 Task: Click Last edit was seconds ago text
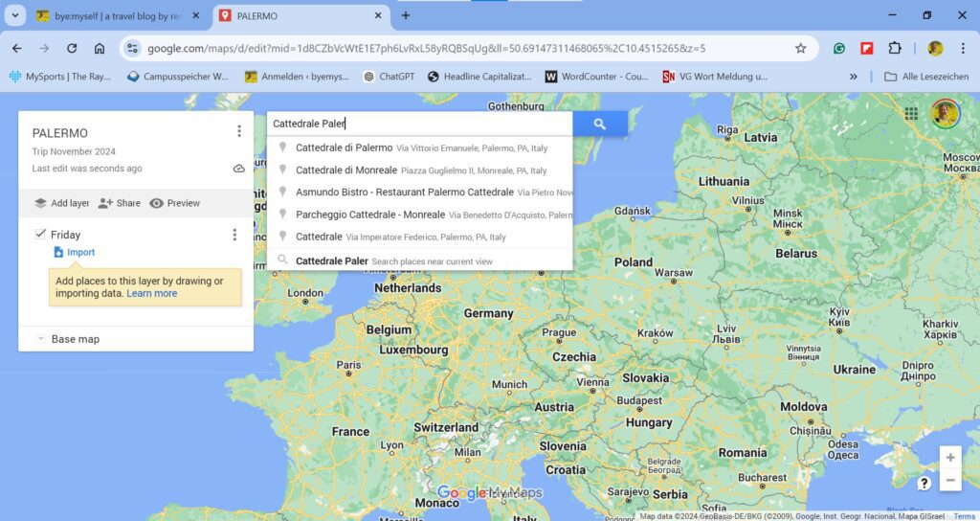pyautogui.click(x=87, y=169)
